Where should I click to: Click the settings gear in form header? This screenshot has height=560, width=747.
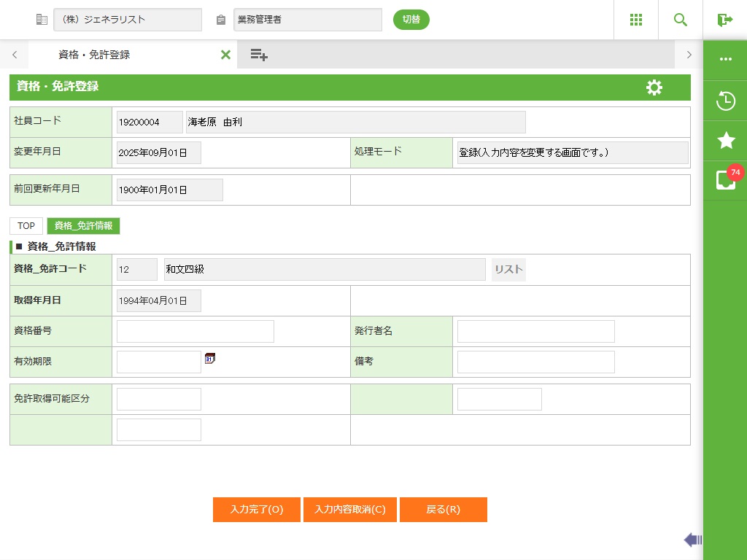[654, 87]
